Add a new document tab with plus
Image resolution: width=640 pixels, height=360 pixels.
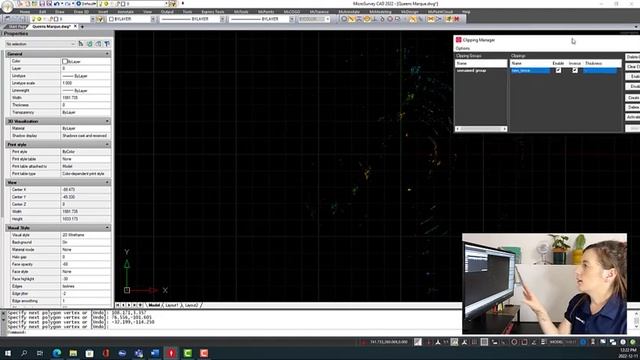(x=82, y=27)
